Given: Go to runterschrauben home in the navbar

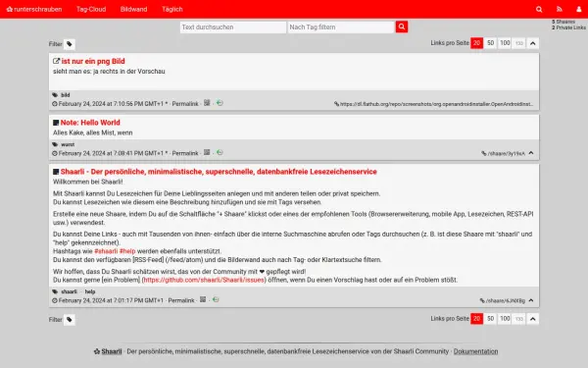Looking at the screenshot, I should 34,10.
